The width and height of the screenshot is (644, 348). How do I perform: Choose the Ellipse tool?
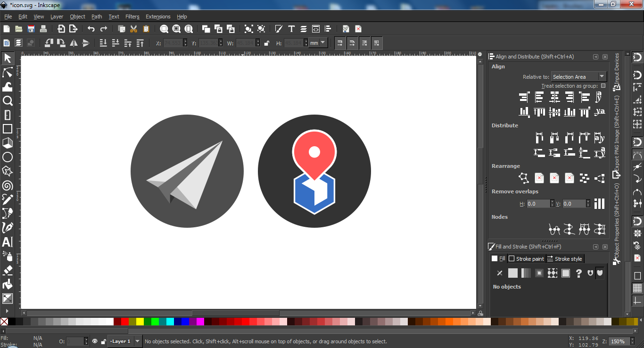click(7, 157)
